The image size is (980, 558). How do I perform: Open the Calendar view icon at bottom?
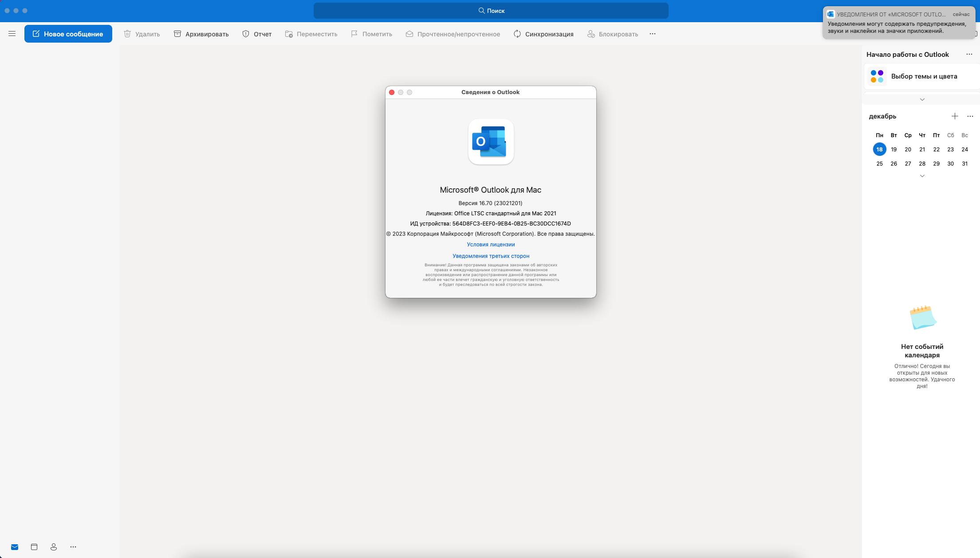point(34,547)
